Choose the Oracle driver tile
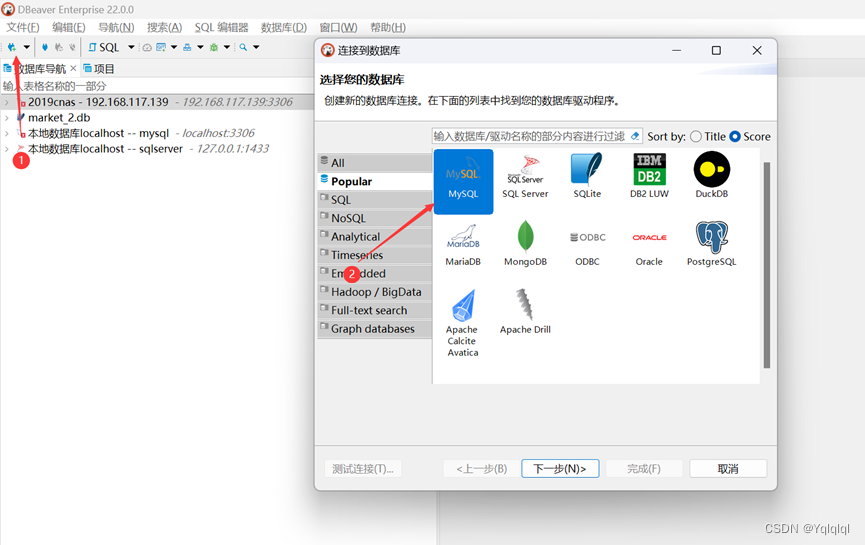Image resolution: width=865 pixels, height=545 pixels. tap(649, 248)
